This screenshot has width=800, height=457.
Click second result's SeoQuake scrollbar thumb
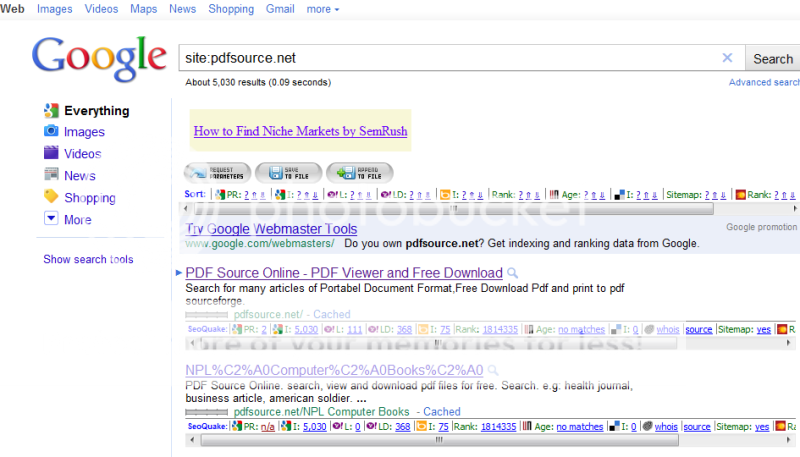point(440,440)
